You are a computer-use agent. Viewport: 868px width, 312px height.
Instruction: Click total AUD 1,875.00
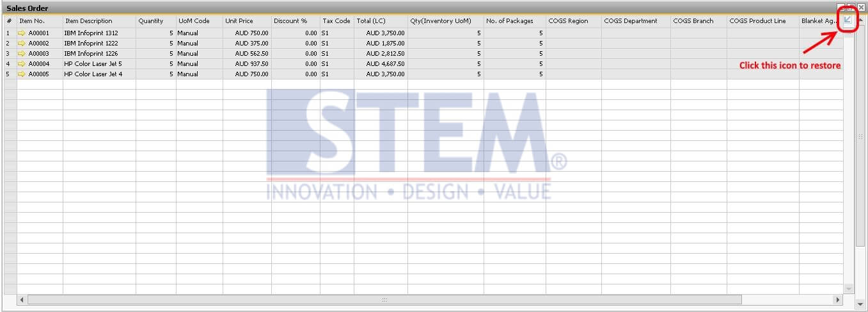coord(381,44)
